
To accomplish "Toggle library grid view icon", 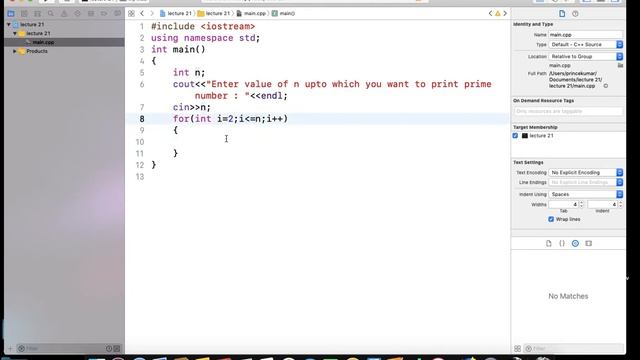I will (x=518, y=349).
